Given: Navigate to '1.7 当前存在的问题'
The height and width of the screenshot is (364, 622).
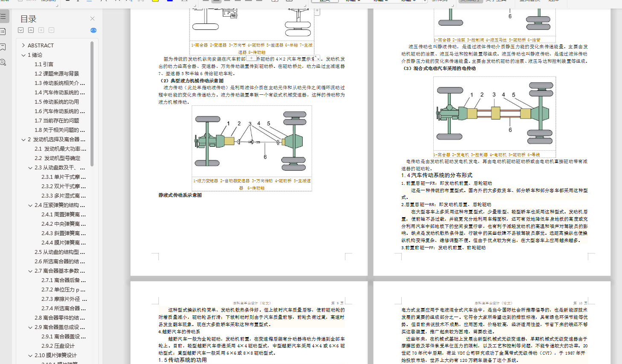Looking at the screenshot, I should coord(57,121).
